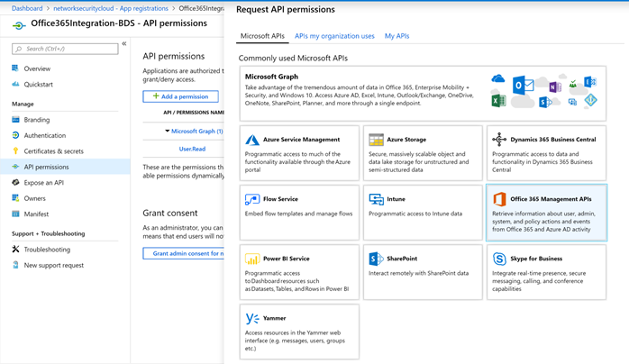Open networksecuritycloud - App registrations breadcrumb
Image resolution: width=629 pixels, height=364 pixels.
pyautogui.click(x=111, y=8)
